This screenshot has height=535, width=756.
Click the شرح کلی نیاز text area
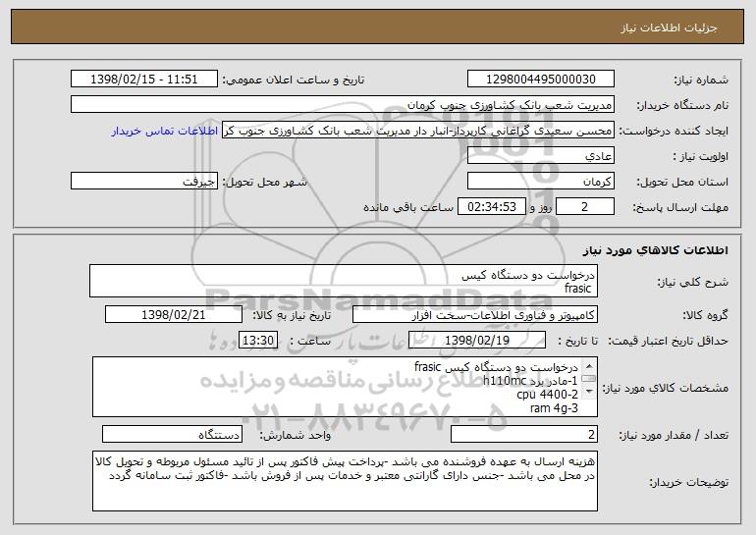(344, 281)
